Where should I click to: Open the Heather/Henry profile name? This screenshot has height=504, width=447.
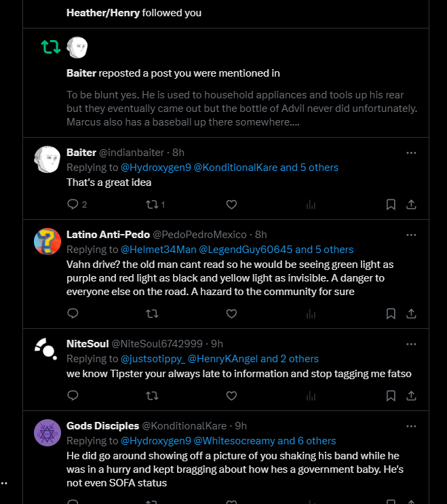tap(103, 13)
